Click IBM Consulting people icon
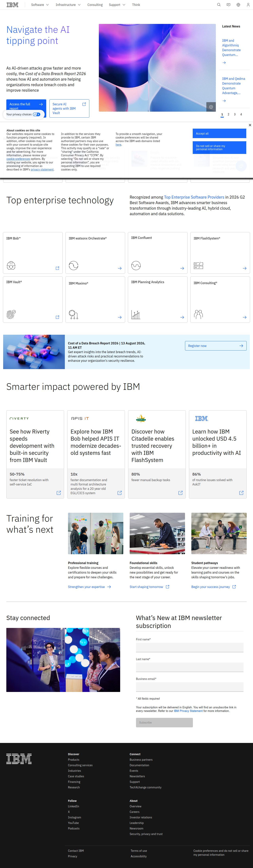The height and width of the screenshot is (868, 253). [x=198, y=314]
